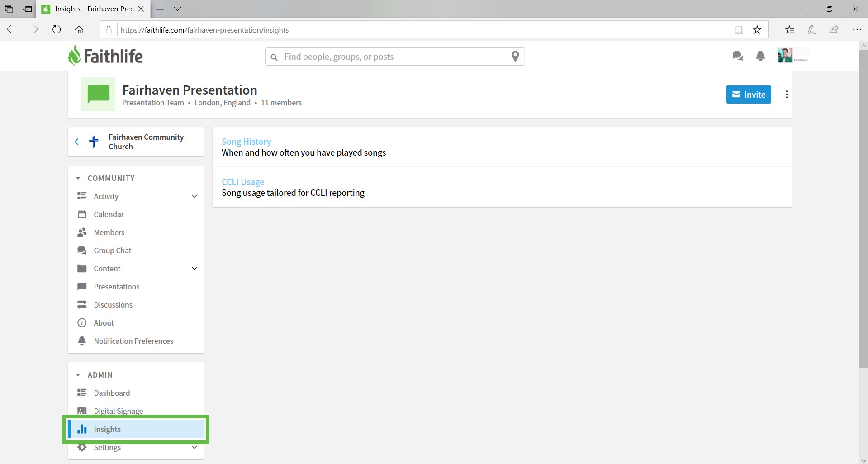The height and width of the screenshot is (464, 868).
Task: Click the Insights bar chart icon
Action: click(x=82, y=429)
